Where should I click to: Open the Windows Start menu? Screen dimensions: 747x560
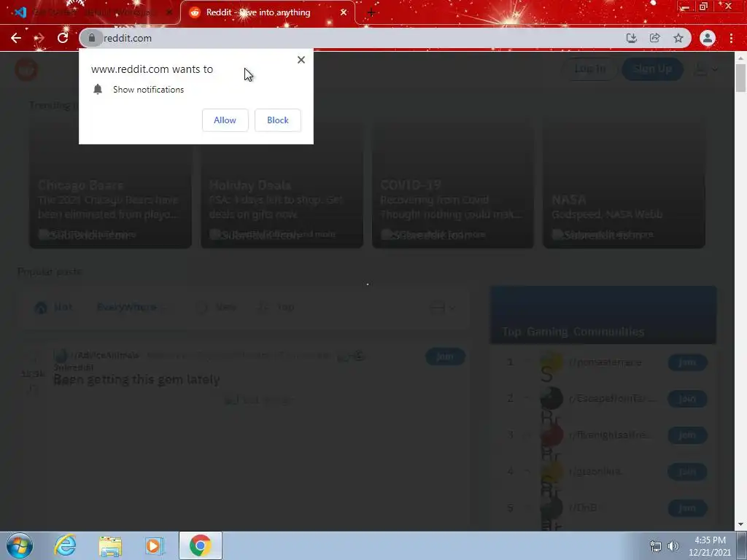coord(20,545)
